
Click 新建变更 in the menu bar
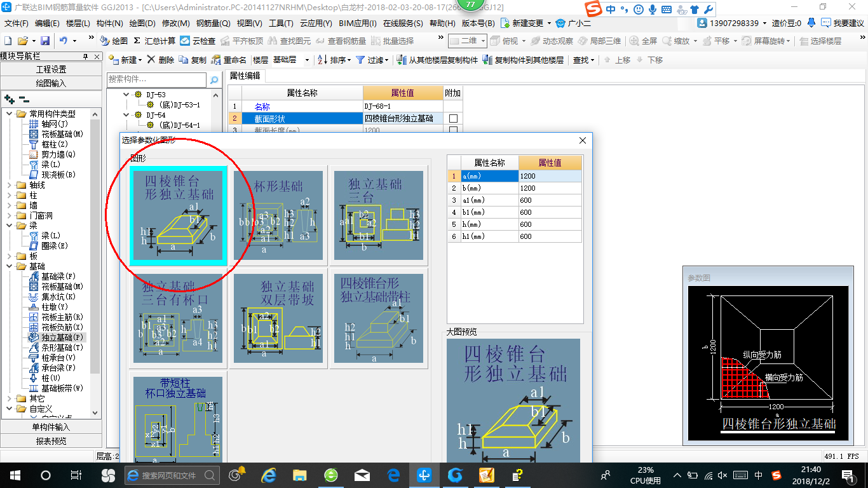[527, 24]
